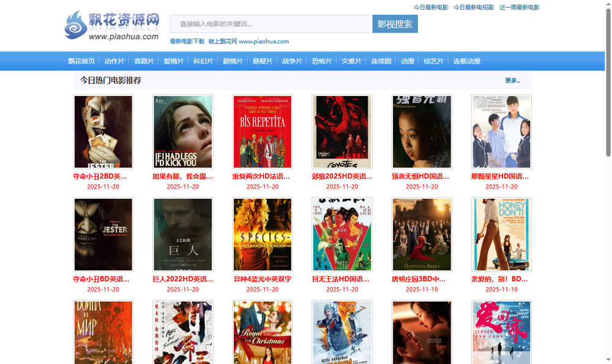Open 近一周最新电影 link at top
612x364 pixels.
coord(519,7)
